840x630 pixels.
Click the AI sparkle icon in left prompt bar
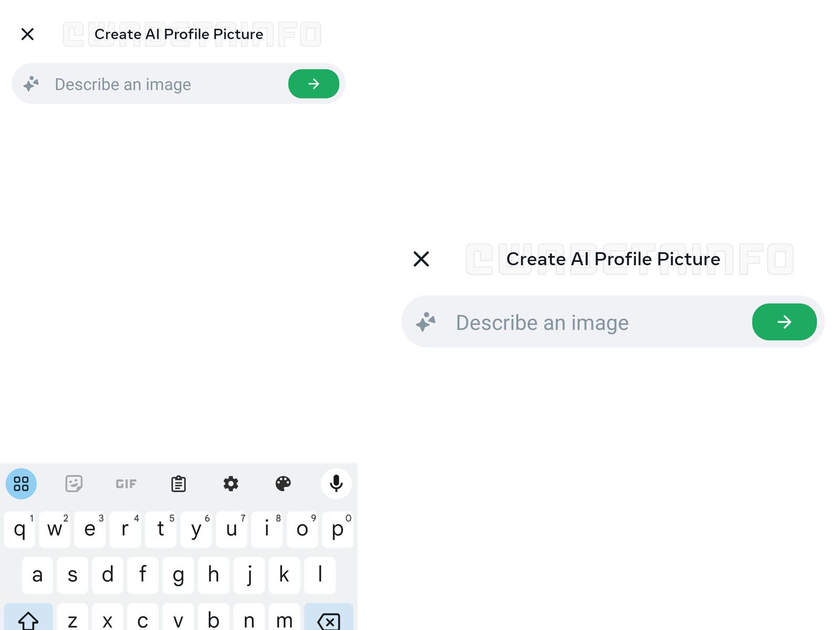tap(31, 83)
